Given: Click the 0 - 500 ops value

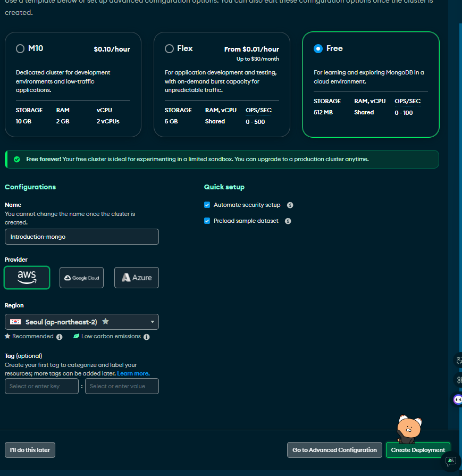Looking at the screenshot, I should click(x=255, y=122).
